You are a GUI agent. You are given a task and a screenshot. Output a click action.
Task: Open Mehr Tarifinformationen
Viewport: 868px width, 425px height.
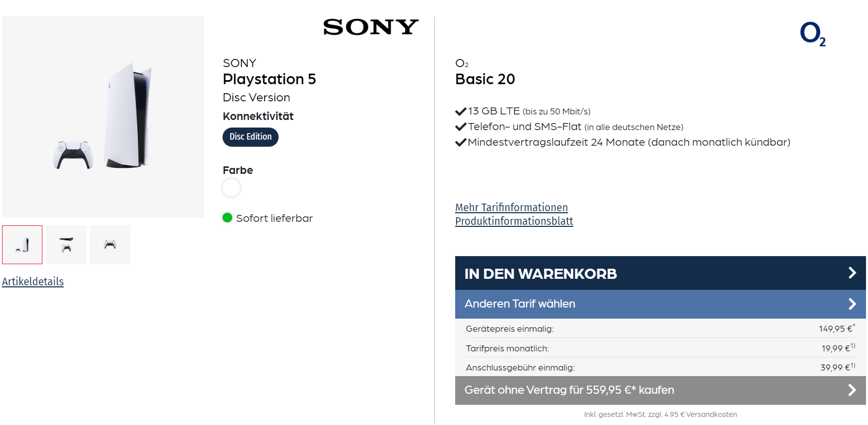tap(511, 207)
